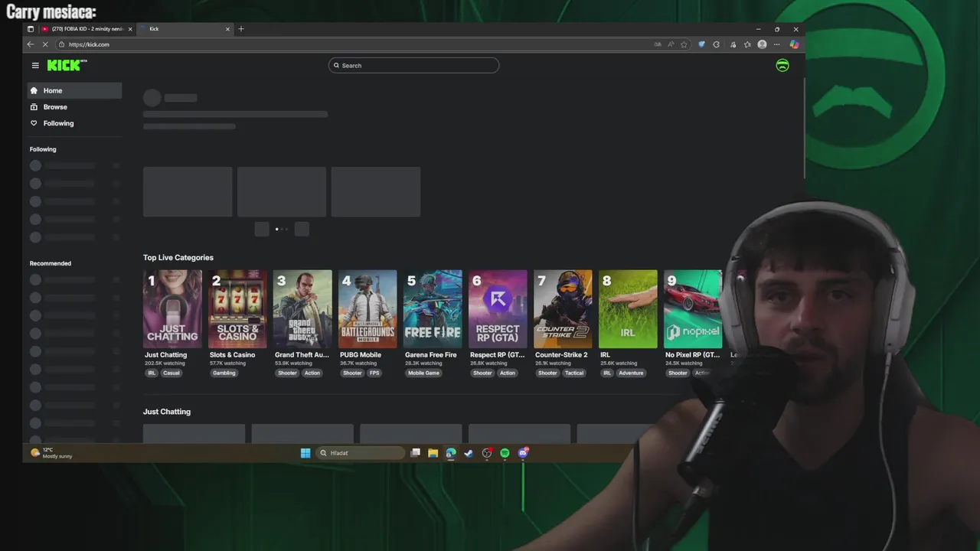Open the read aloud icon in address bar
The image size is (980, 551).
click(671, 44)
